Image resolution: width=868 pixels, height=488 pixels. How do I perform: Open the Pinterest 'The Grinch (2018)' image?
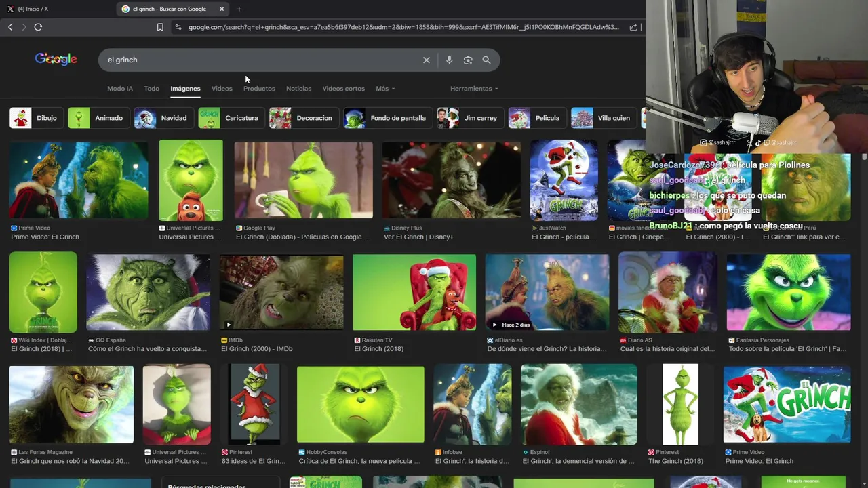tap(680, 405)
